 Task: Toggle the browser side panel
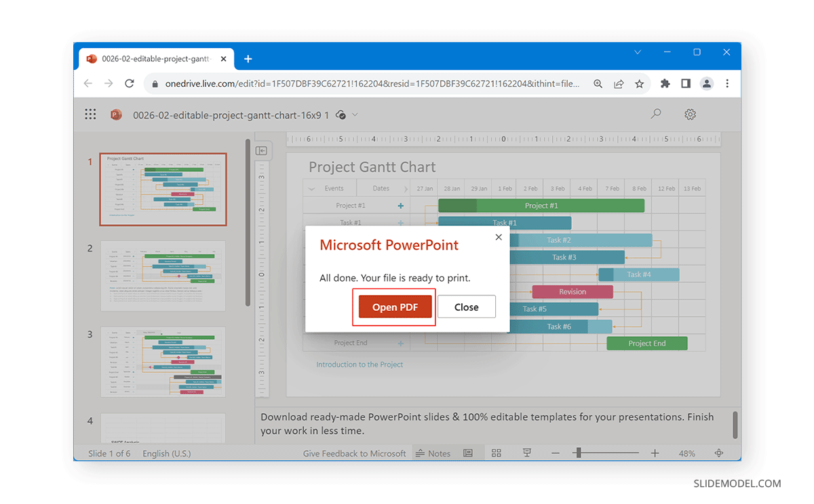pyautogui.click(x=686, y=83)
